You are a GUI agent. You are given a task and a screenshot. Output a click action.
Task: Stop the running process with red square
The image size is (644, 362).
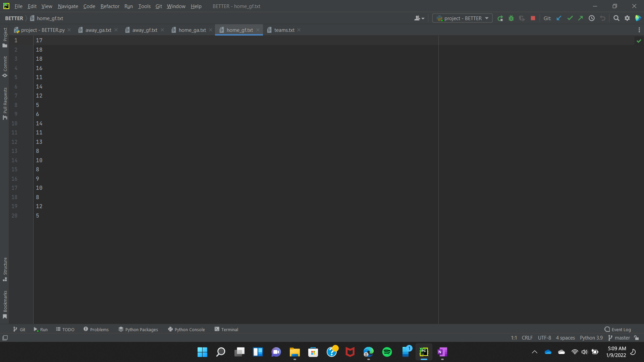coord(533,18)
